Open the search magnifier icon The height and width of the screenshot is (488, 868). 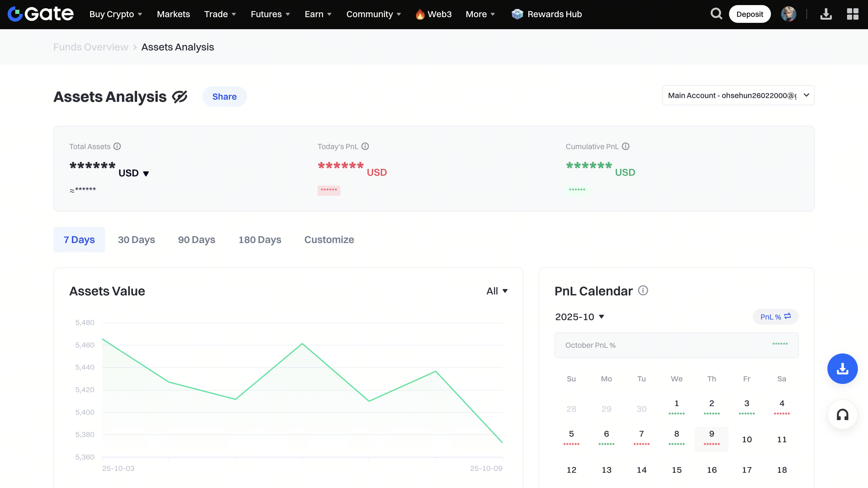click(x=716, y=14)
